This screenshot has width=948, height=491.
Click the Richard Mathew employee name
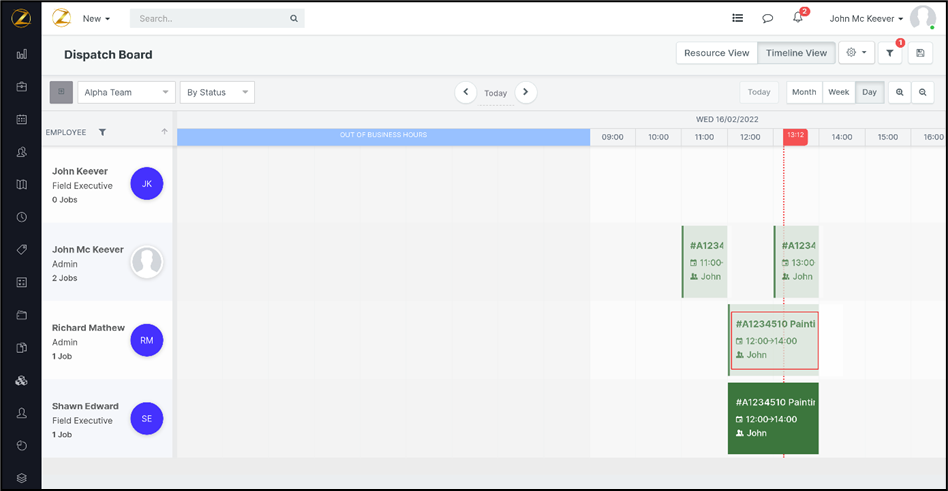(x=88, y=328)
